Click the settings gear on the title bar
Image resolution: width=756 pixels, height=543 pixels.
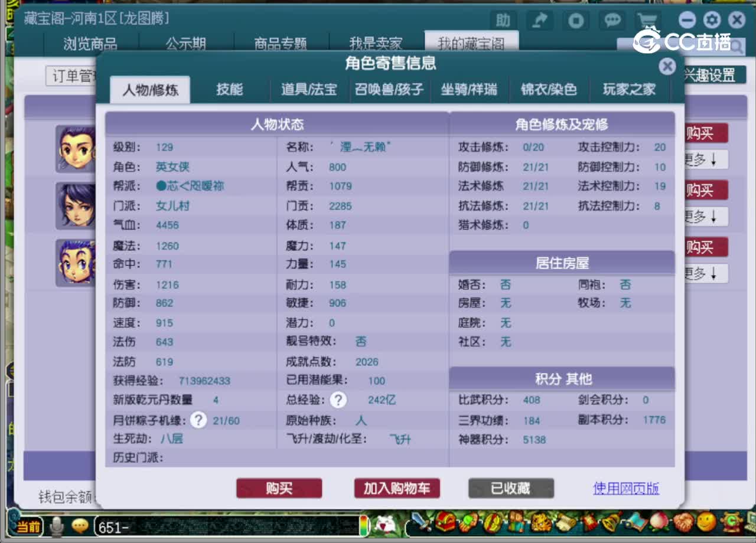[712, 20]
